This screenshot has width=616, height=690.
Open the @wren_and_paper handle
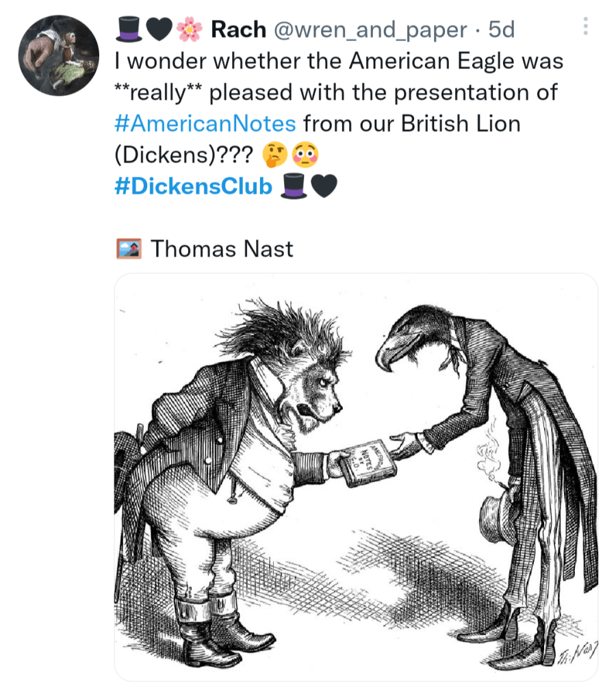click(370, 29)
